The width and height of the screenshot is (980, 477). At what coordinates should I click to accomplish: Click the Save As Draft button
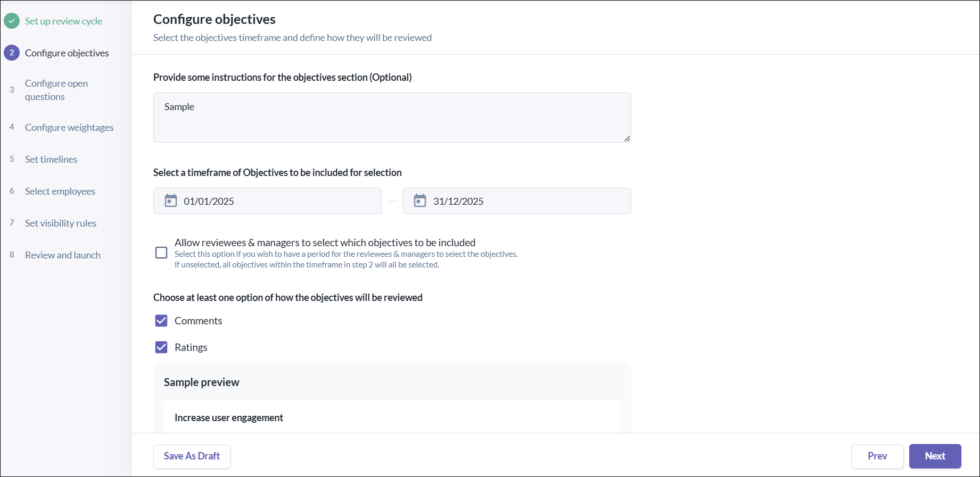pos(192,456)
